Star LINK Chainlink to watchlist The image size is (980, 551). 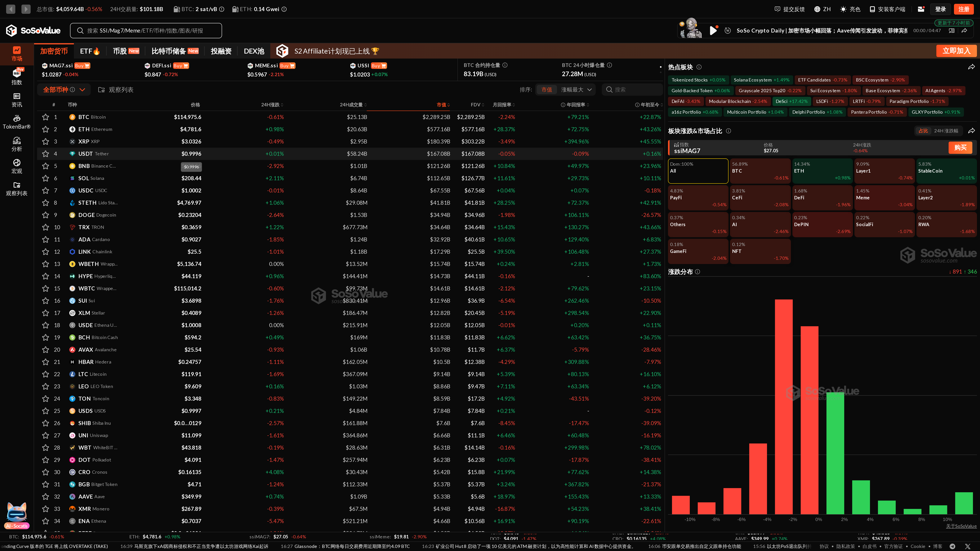pyautogui.click(x=45, y=252)
